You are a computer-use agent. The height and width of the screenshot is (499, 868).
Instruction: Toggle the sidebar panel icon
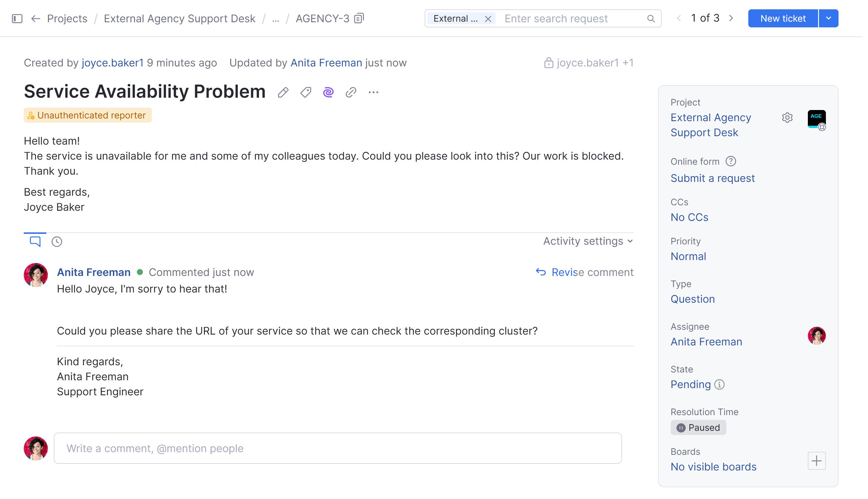point(17,19)
